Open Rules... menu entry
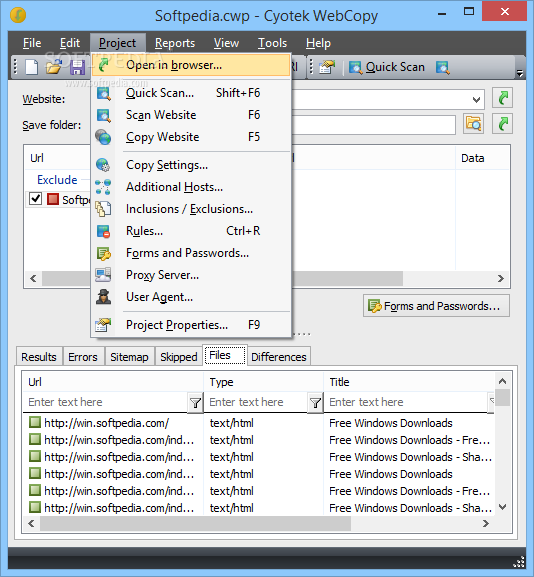This screenshot has width=534, height=577. point(191,231)
